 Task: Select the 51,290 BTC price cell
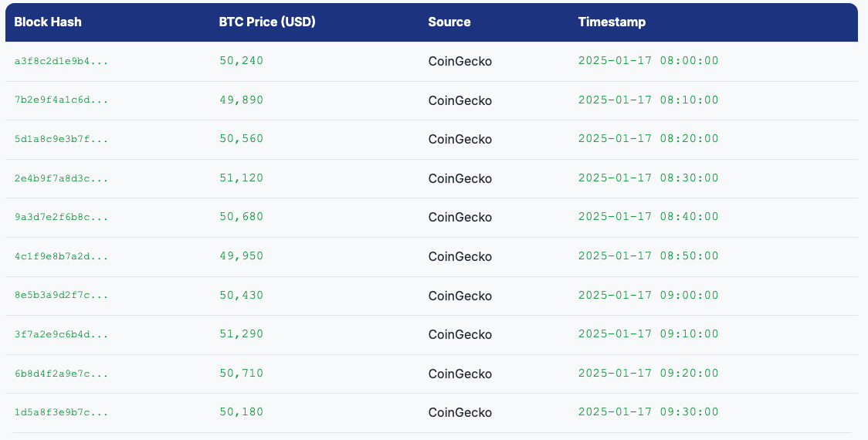pyautogui.click(x=241, y=334)
